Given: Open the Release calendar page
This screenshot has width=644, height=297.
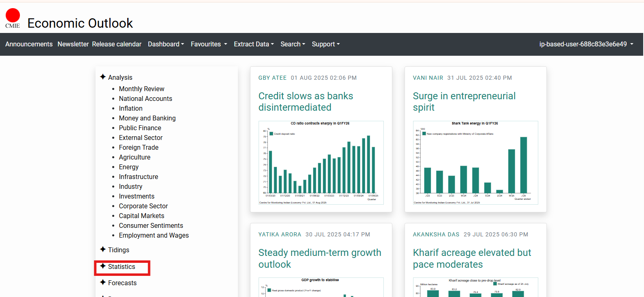Looking at the screenshot, I should [117, 44].
